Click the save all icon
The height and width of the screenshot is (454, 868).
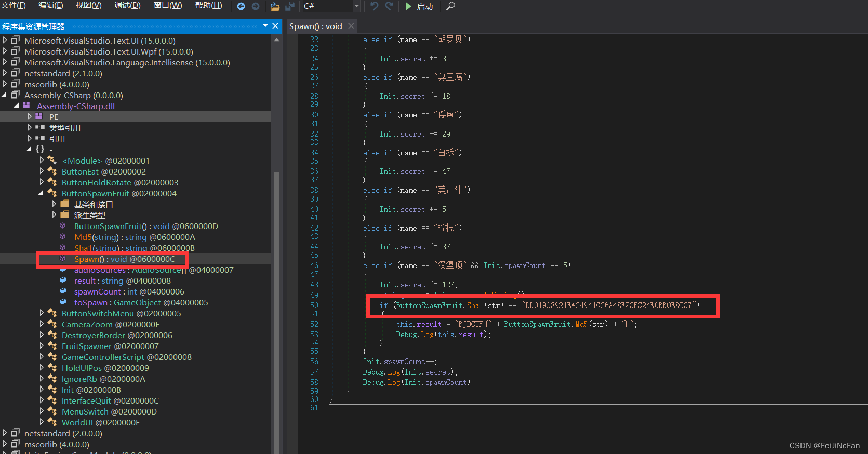pos(290,6)
